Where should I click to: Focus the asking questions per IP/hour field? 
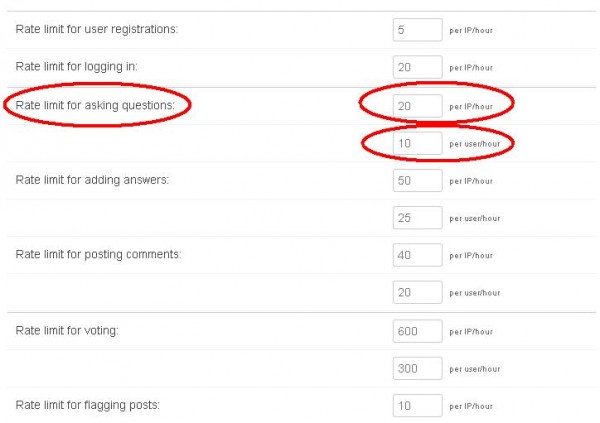click(x=418, y=105)
